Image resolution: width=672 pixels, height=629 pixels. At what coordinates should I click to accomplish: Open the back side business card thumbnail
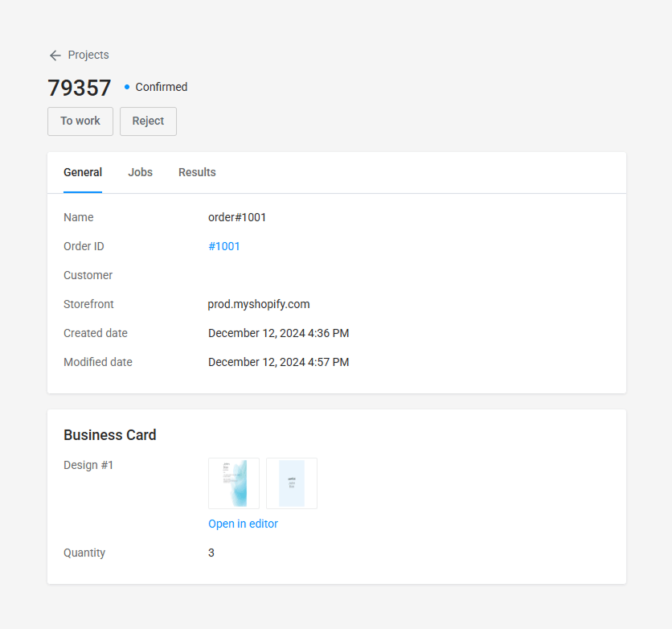[x=292, y=483]
